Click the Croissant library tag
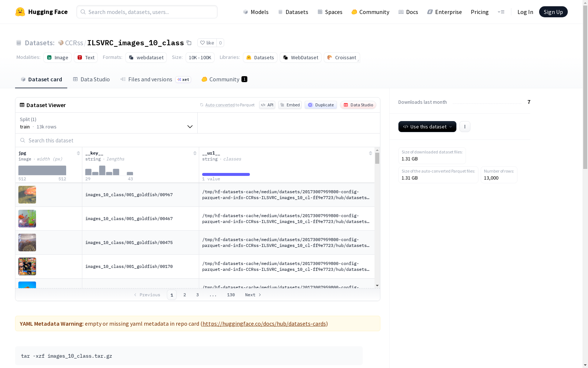588x368 pixels. pos(342,57)
